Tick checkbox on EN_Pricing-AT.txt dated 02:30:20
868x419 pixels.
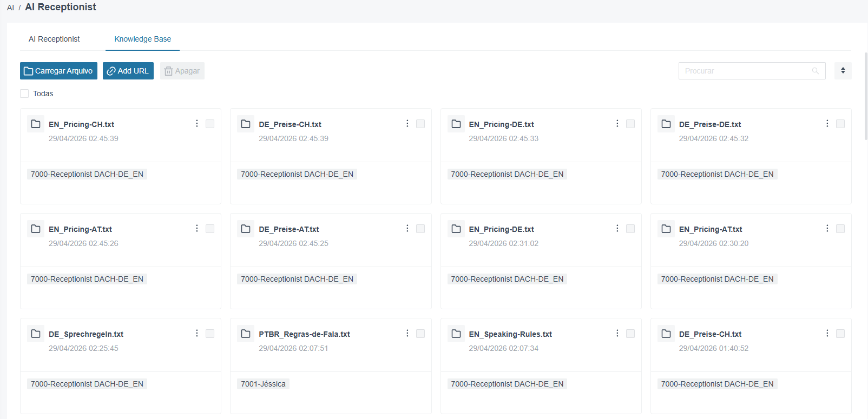pyautogui.click(x=840, y=229)
